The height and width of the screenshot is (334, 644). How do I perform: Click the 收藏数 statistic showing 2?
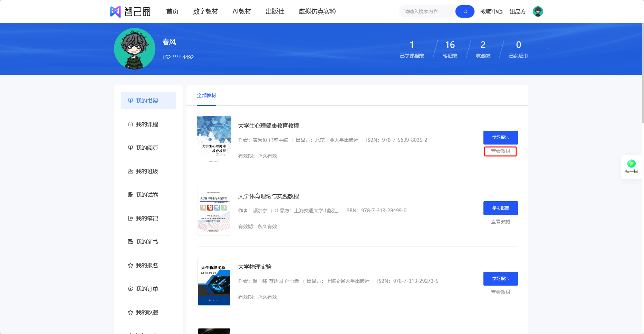[x=483, y=49]
